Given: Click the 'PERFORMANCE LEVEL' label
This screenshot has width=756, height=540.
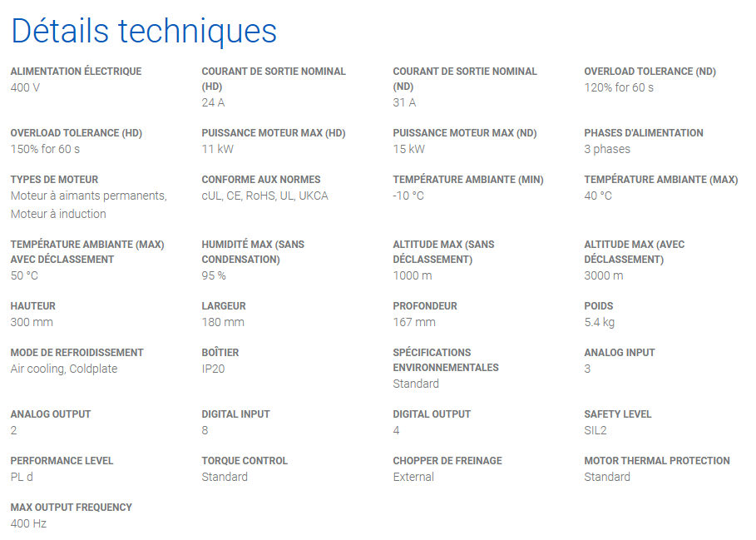Looking at the screenshot, I should 62,462.
